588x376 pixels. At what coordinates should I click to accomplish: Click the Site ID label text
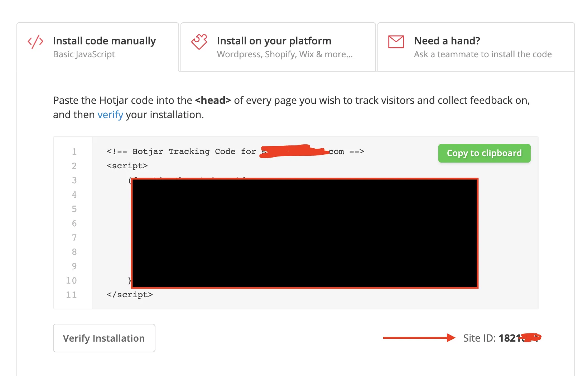click(479, 338)
